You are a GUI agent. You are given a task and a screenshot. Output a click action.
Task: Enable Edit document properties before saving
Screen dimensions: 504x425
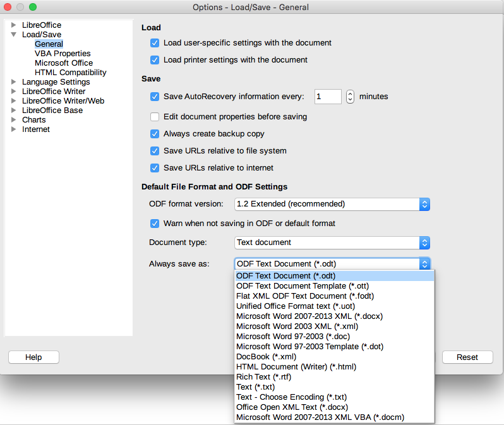pos(155,117)
